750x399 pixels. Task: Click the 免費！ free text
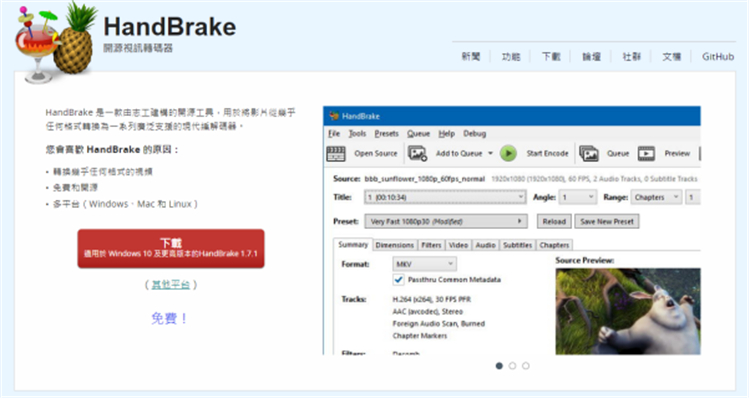click(x=170, y=318)
